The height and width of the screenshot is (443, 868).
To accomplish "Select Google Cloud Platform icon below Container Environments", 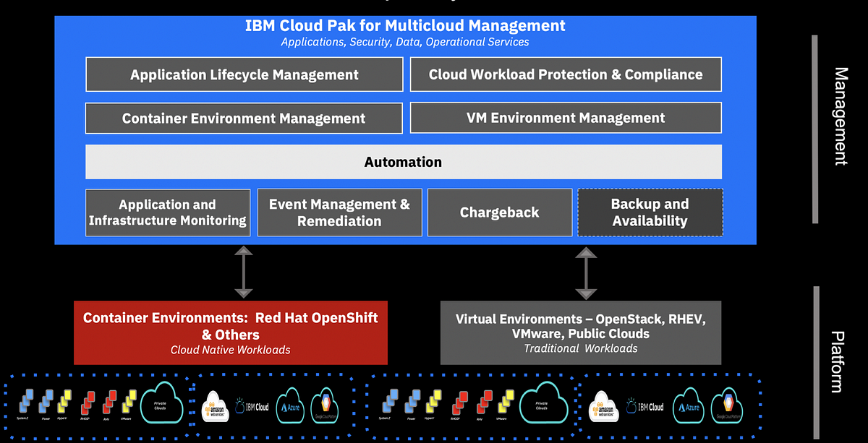I will coord(325,405).
